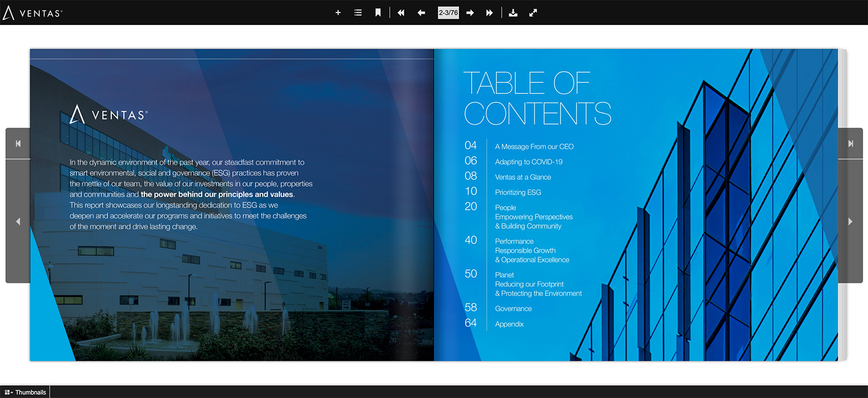Image resolution: width=868 pixels, height=398 pixels.
Task: Click left side panel first-page button
Action: coord(18,144)
